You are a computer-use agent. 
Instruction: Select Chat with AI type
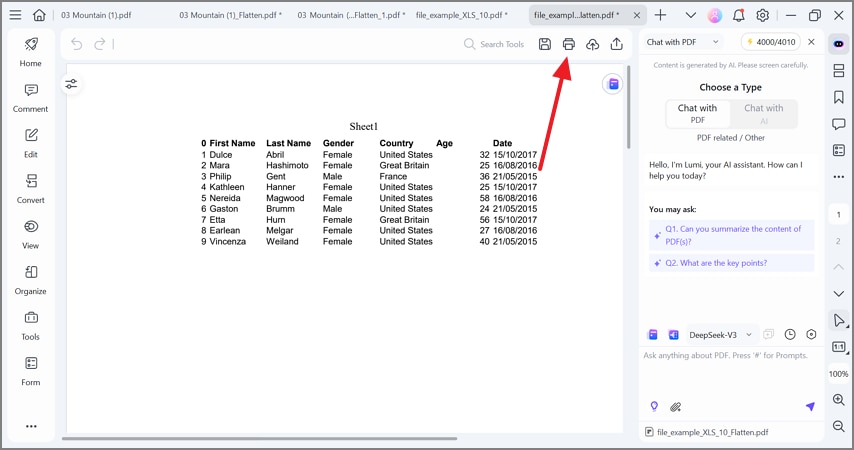(x=764, y=113)
